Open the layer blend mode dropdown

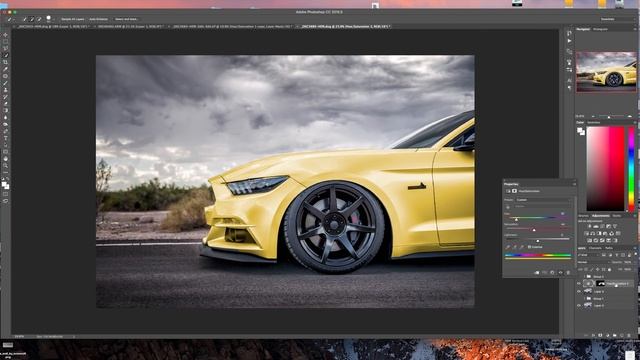593,262
